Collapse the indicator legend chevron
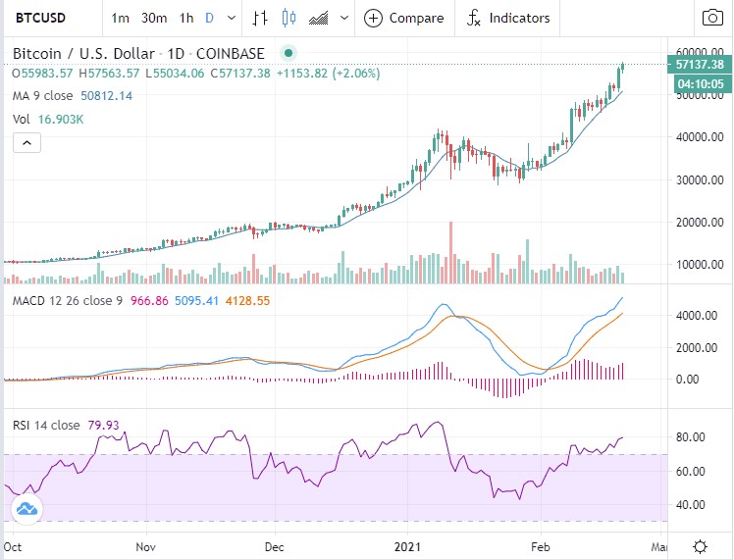Screen dimensions: 734x560 click(x=26, y=143)
